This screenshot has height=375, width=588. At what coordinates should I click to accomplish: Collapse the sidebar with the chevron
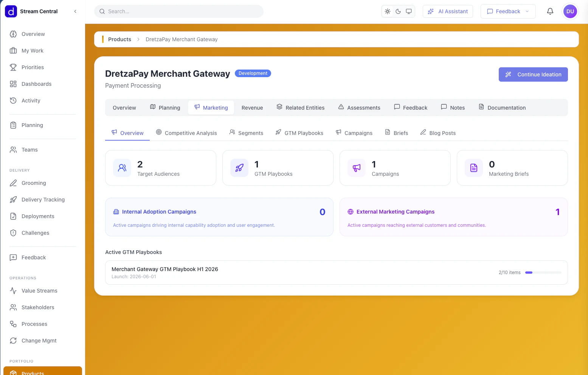point(75,11)
